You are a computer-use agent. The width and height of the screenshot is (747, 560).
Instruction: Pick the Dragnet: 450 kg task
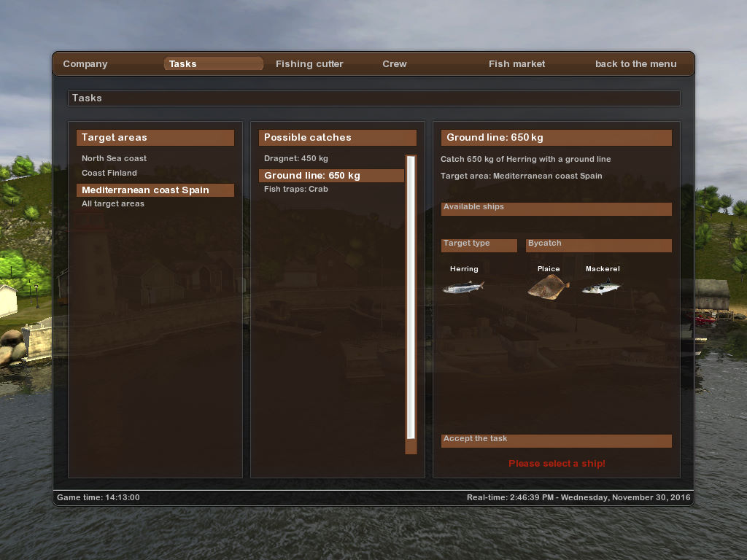(x=296, y=158)
